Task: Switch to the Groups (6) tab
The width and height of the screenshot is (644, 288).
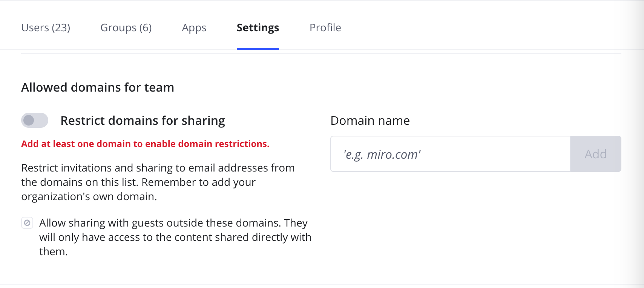Action: point(126,28)
